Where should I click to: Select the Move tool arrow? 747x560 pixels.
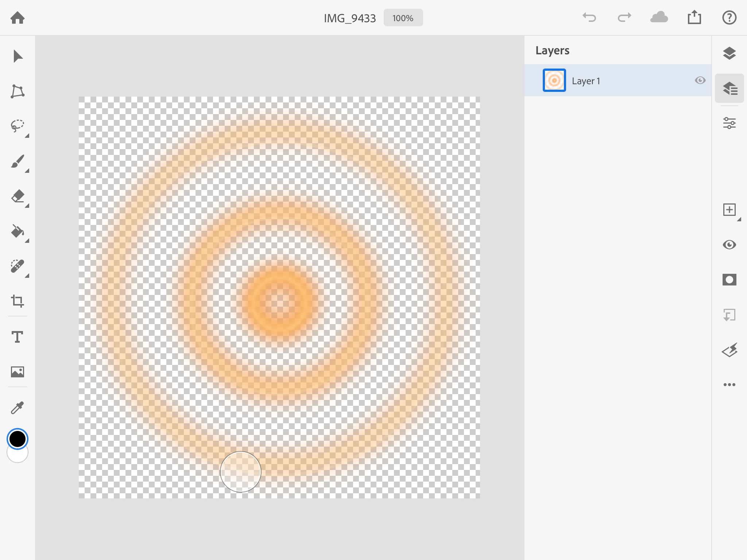tap(18, 57)
